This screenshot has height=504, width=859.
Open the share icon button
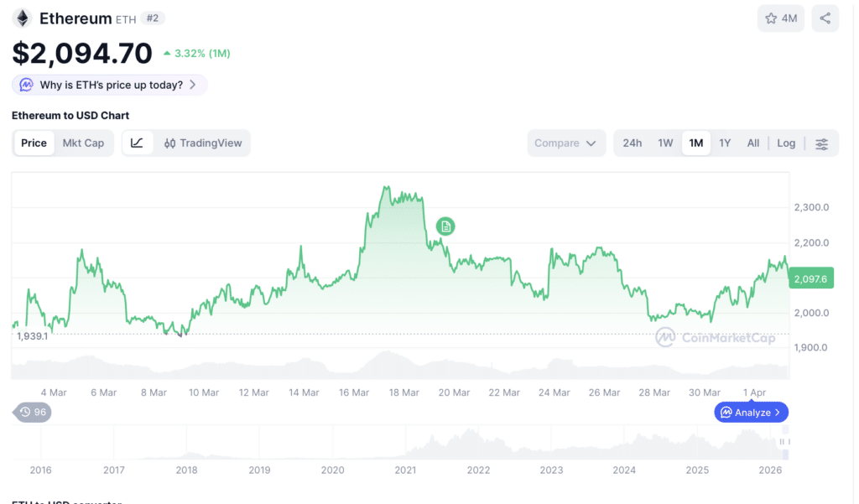click(x=825, y=18)
